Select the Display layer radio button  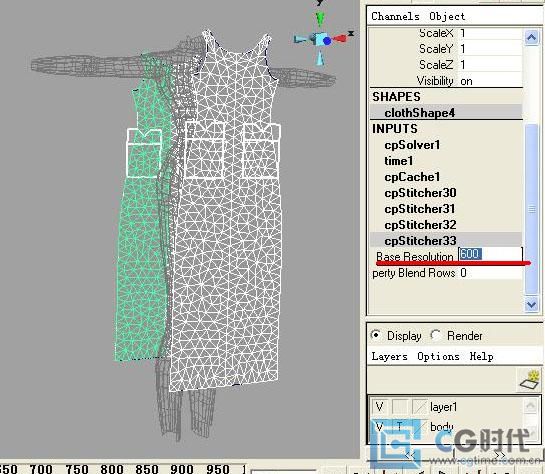[376, 335]
